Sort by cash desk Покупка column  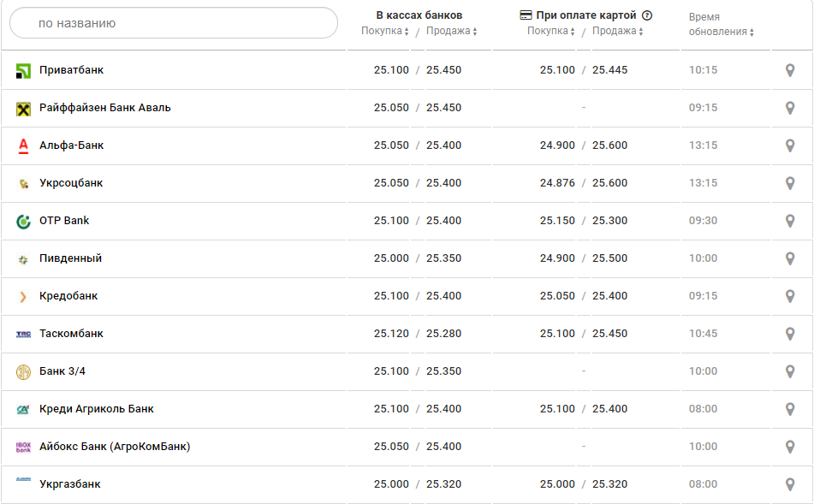pyautogui.click(x=385, y=32)
